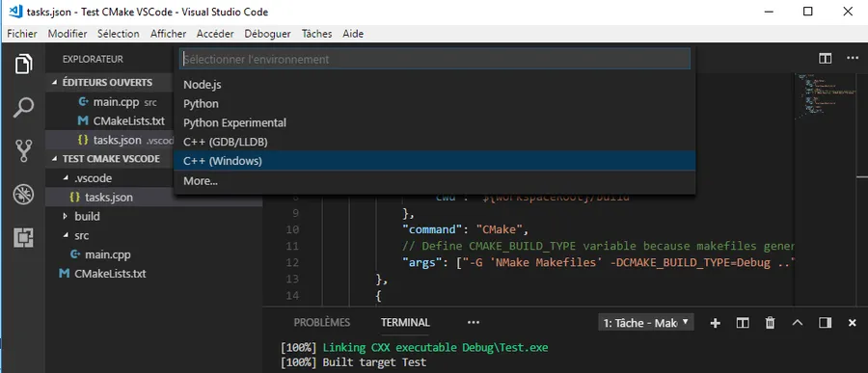868x373 pixels.
Task: Close the terminal panel
Action: click(x=852, y=323)
